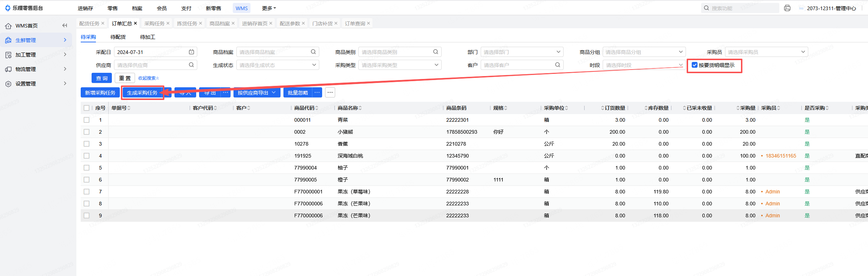The width and height of the screenshot is (868, 276).
Task: Click the printer icon in top bar
Action: pyautogui.click(x=787, y=8)
